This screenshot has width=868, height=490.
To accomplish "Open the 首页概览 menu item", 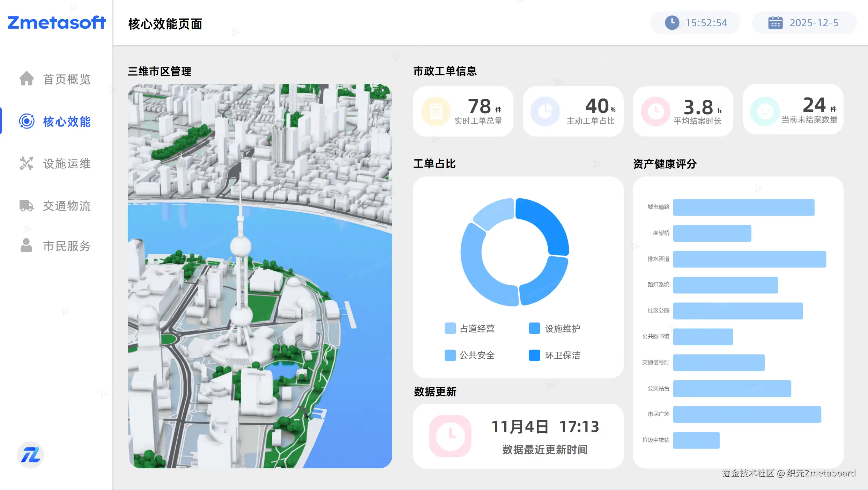I will [67, 79].
